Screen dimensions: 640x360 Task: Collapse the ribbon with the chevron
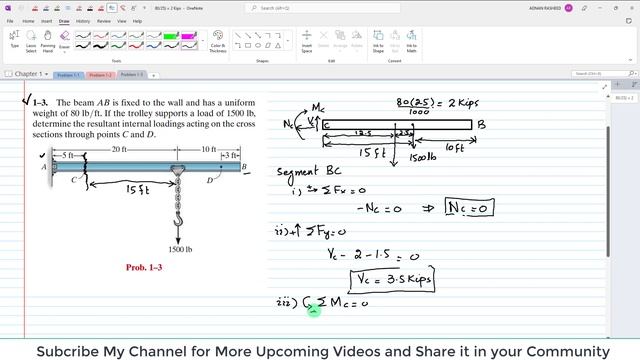pyautogui.click(x=631, y=60)
